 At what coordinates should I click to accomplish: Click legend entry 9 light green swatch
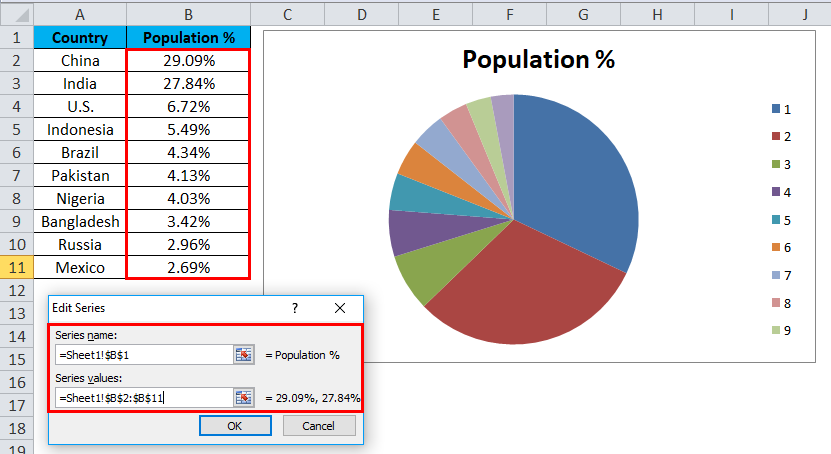pyautogui.click(x=776, y=330)
